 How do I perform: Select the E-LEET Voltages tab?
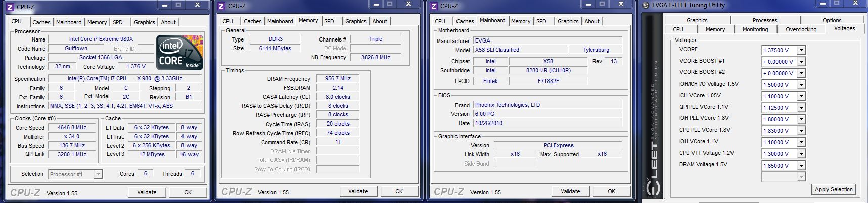pos(844,28)
